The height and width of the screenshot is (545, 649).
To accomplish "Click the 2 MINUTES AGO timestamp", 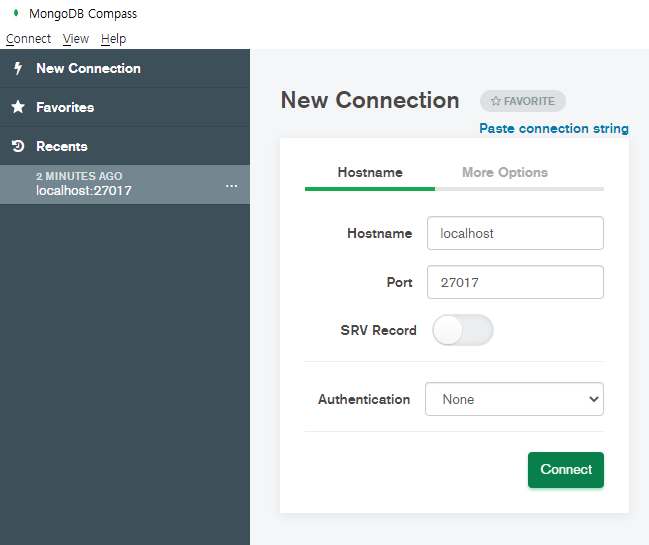I will 79,176.
